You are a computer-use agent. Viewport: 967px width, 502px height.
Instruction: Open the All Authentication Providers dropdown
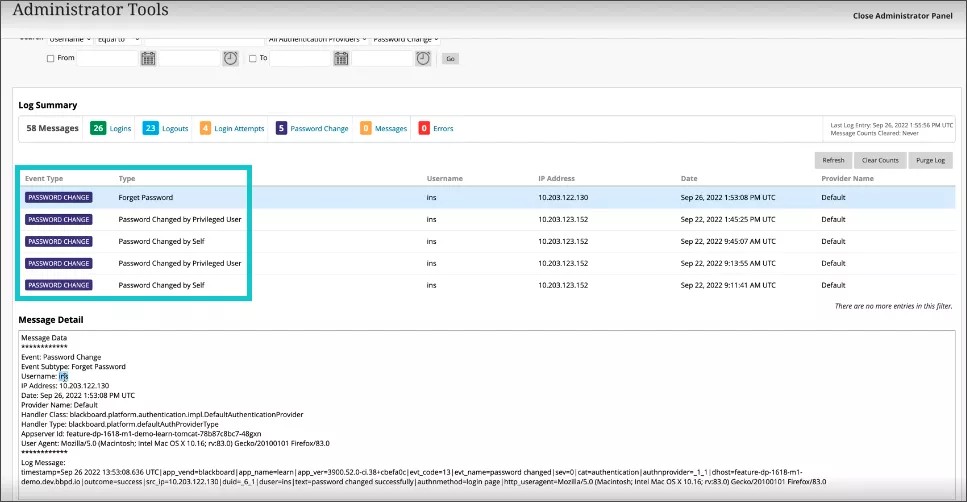[x=317, y=40]
